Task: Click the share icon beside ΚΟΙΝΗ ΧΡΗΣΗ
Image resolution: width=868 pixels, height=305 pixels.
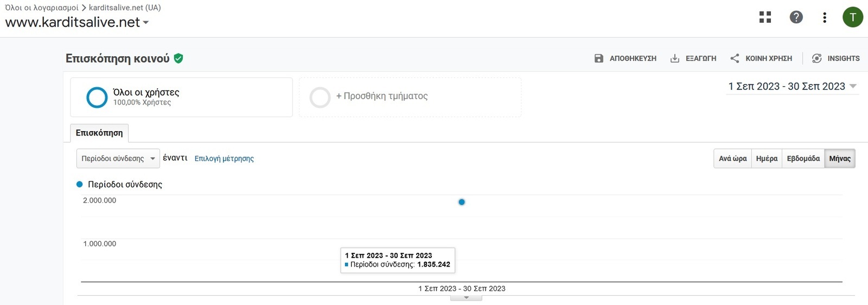Action: click(735, 59)
